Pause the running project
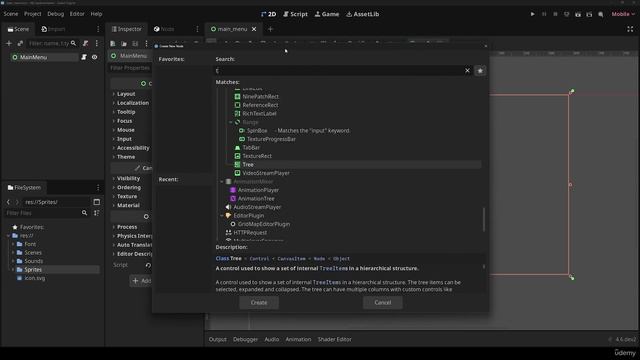 [544, 14]
